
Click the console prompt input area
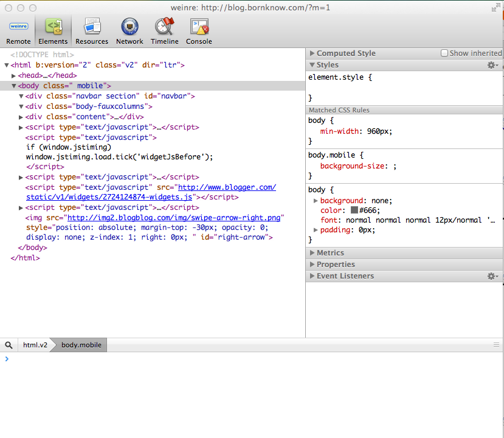tap(243, 359)
